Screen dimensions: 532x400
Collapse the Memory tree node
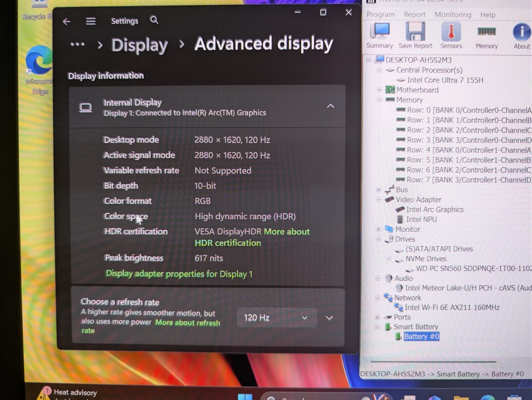click(379, 100)
